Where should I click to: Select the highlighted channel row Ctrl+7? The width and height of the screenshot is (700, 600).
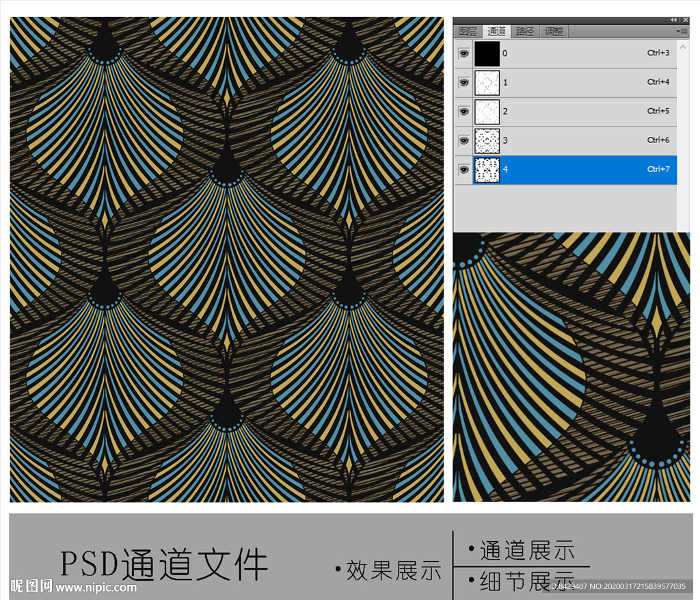pos(565,170)
